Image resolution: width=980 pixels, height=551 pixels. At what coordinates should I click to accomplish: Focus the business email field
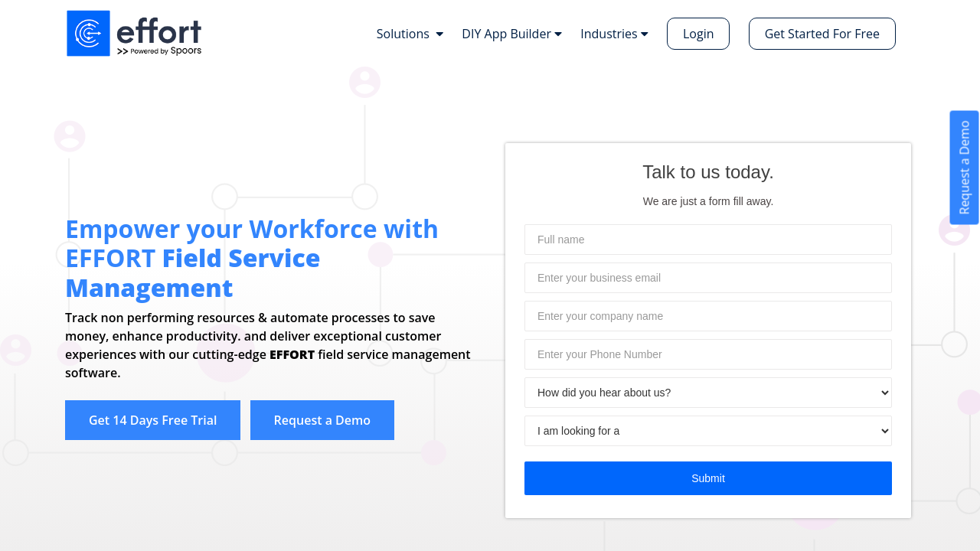pyautogui.click(x=708, y=278)
